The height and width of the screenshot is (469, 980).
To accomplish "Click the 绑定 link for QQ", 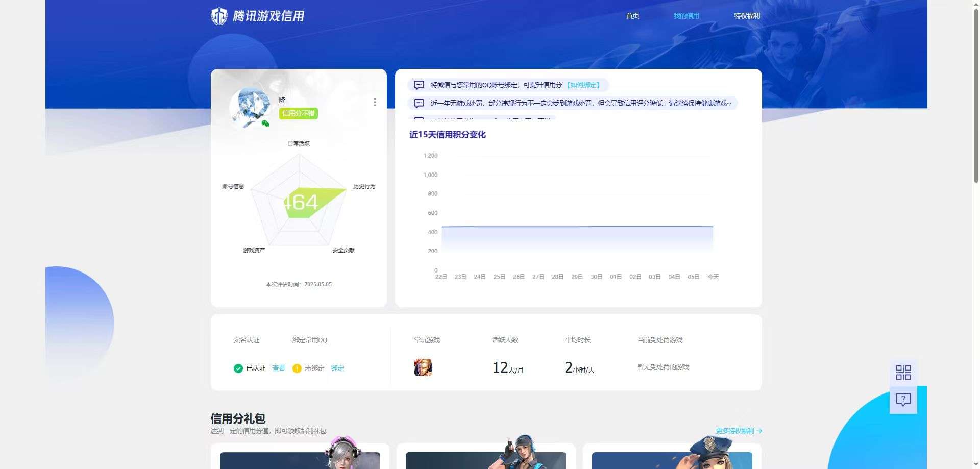I will pos(337,368).
